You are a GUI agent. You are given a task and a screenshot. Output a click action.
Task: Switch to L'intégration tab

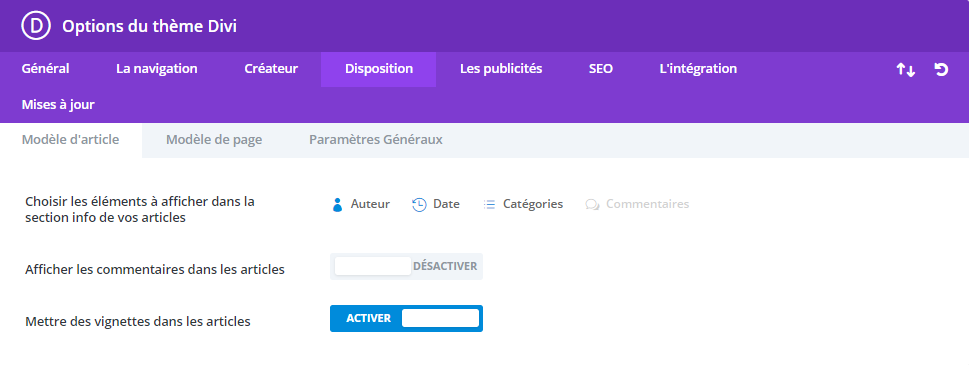click(698, 69)
